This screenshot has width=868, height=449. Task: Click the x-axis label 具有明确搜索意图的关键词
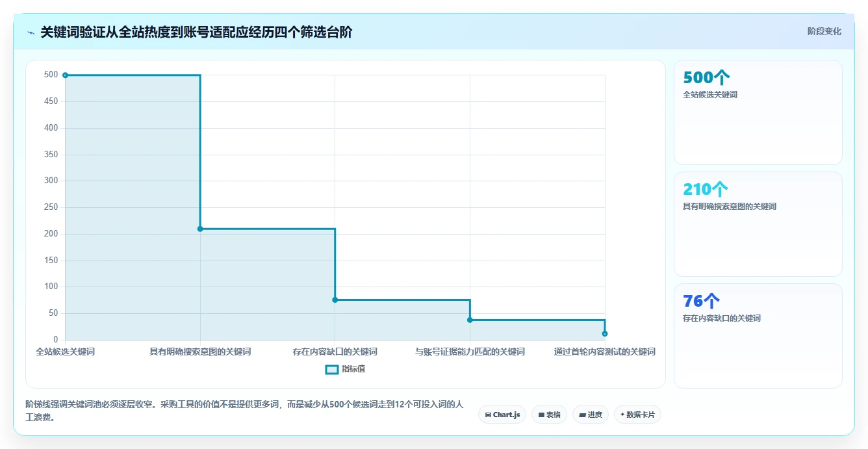[x=200, y=352]
